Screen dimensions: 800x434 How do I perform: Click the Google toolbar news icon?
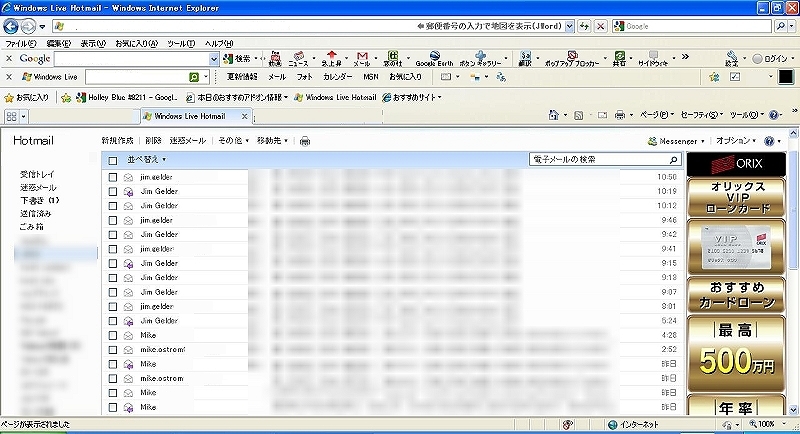point(298,59)
